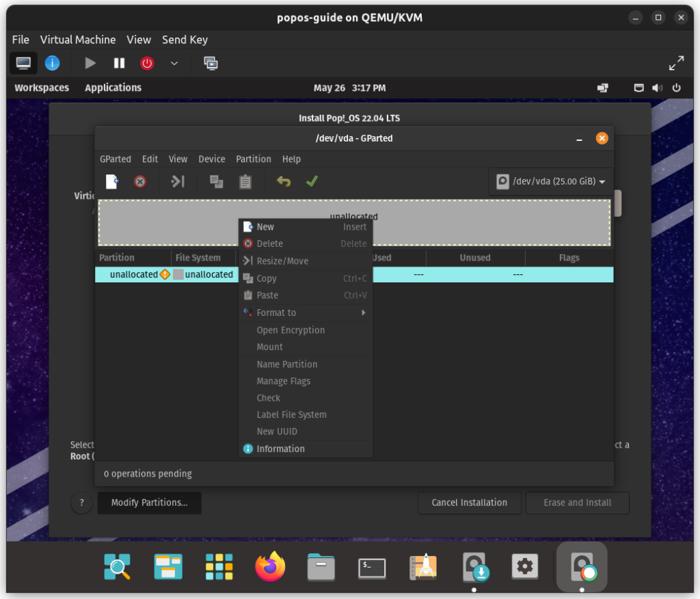Click the Apply all operations checkmark
Viewport: 700px width, 599px height.
click(312, 181)
